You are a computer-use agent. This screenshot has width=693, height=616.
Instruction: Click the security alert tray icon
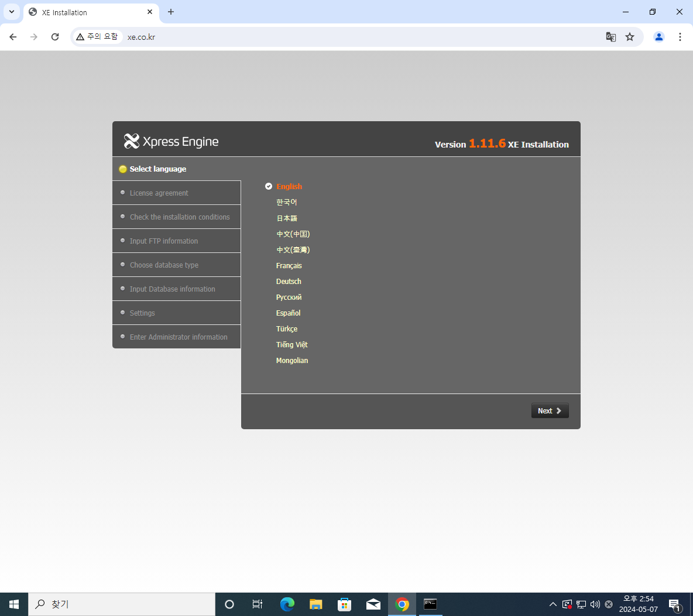[x=567, y=604]
